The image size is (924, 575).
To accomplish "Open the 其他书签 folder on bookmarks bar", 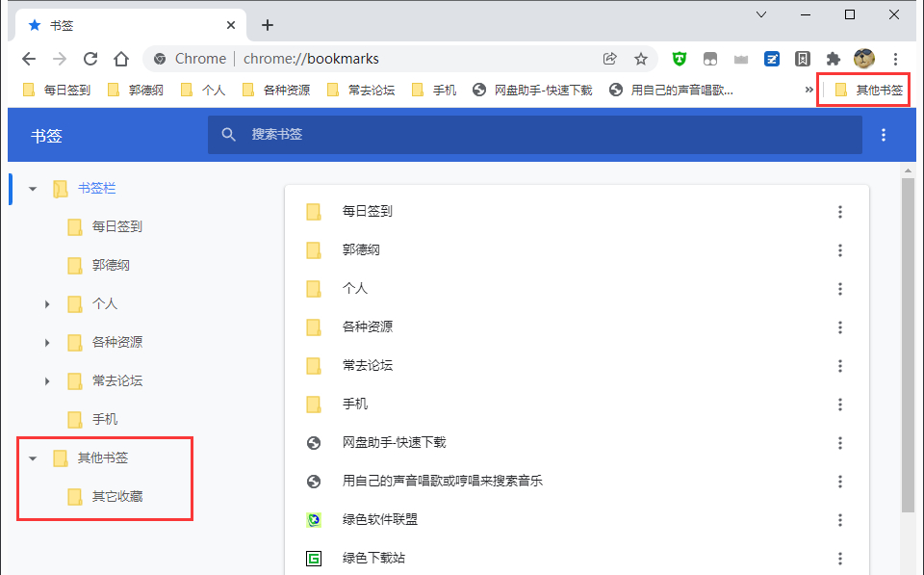I will click(x=868, y=90).
